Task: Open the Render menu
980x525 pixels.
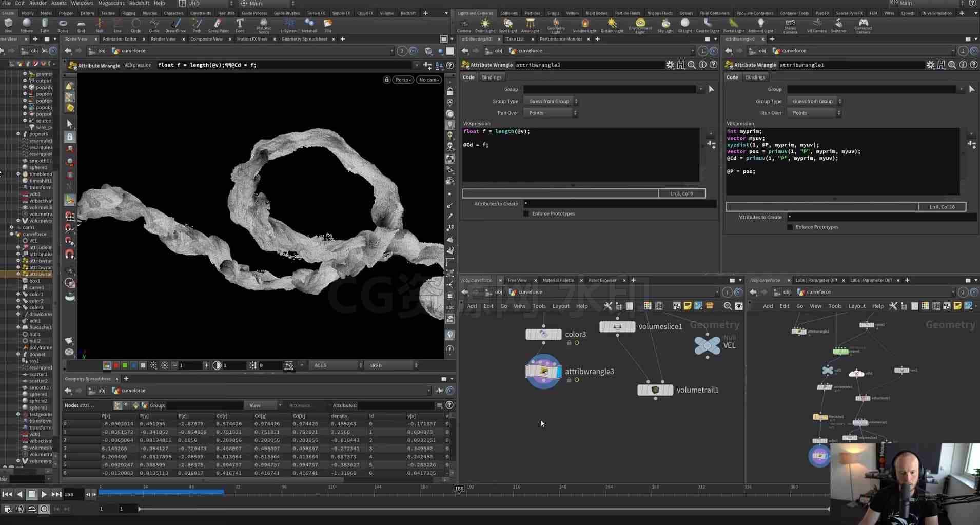Action: click(x=38, y=3)
